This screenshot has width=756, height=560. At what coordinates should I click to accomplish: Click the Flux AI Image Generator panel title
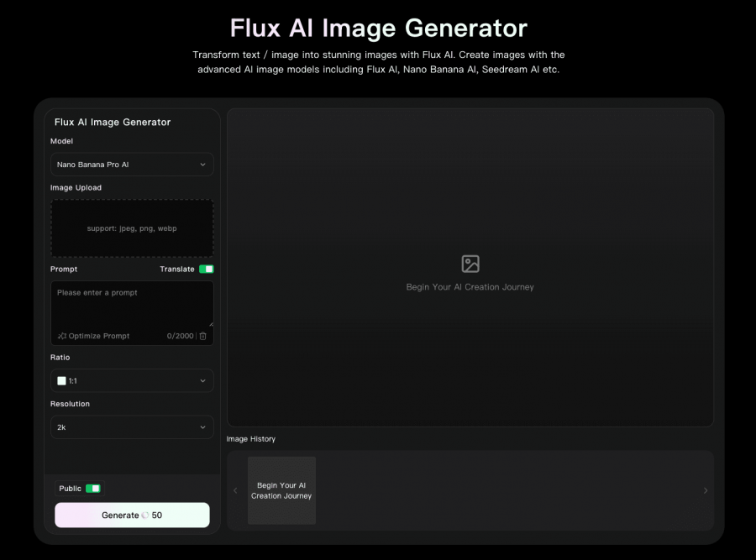coord(112,122)
